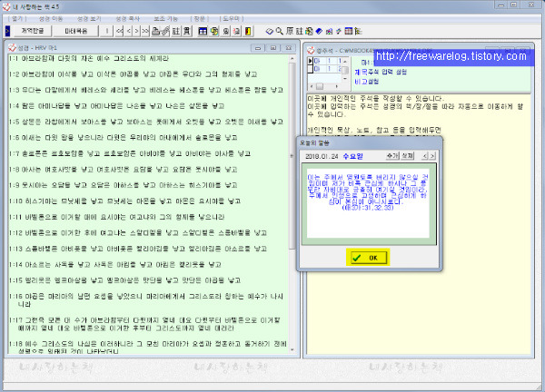
Task: Open the 보조 기능 menu
Action: [x=166, y=18]
